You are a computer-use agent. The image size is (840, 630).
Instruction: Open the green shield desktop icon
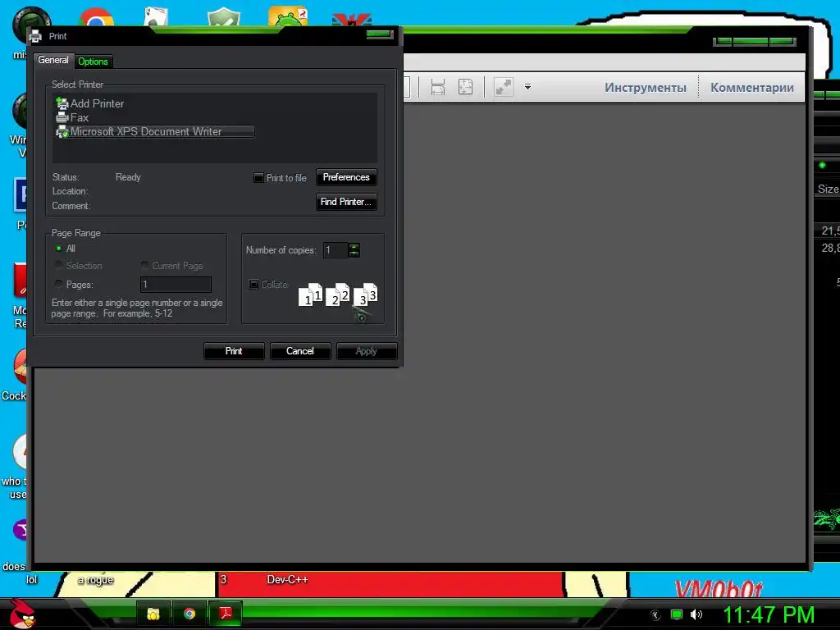coord(223,17)
